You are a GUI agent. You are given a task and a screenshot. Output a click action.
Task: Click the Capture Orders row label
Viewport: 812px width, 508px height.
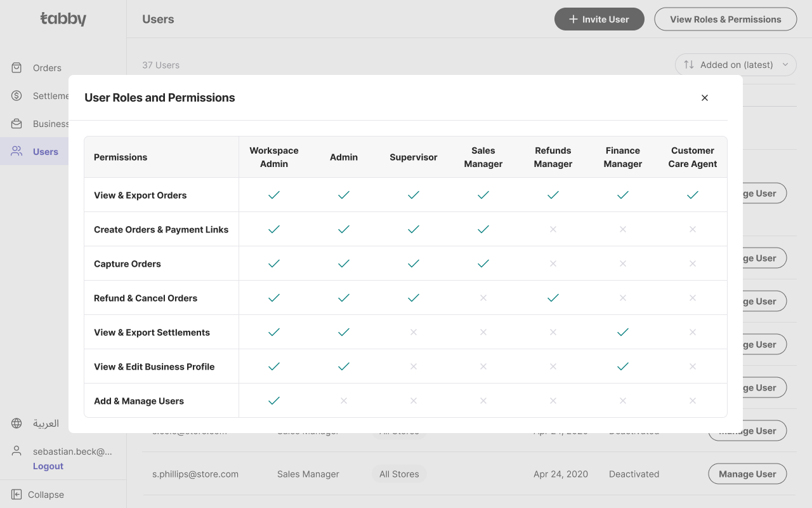point(128,264)
